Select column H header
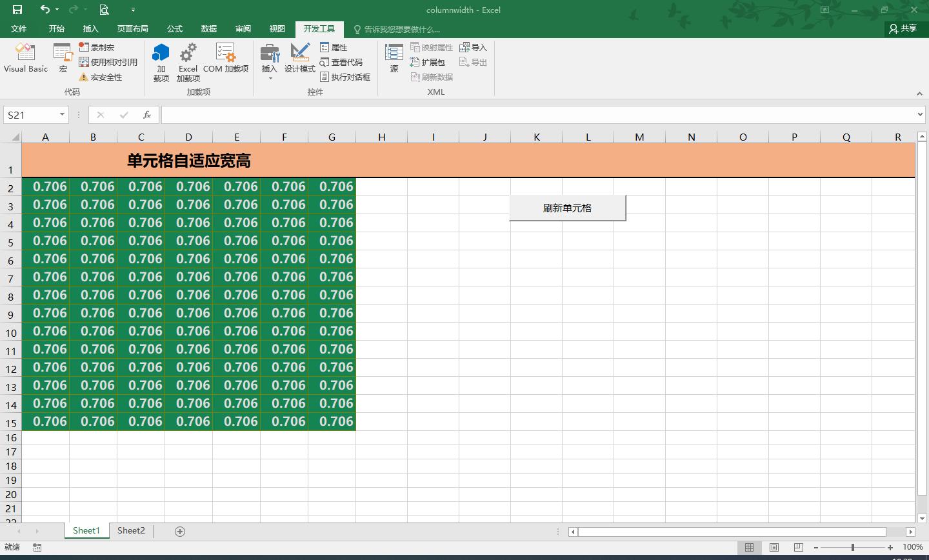Image resolution: width=929 pixels, height=560 pixels. tap(381, 137)
